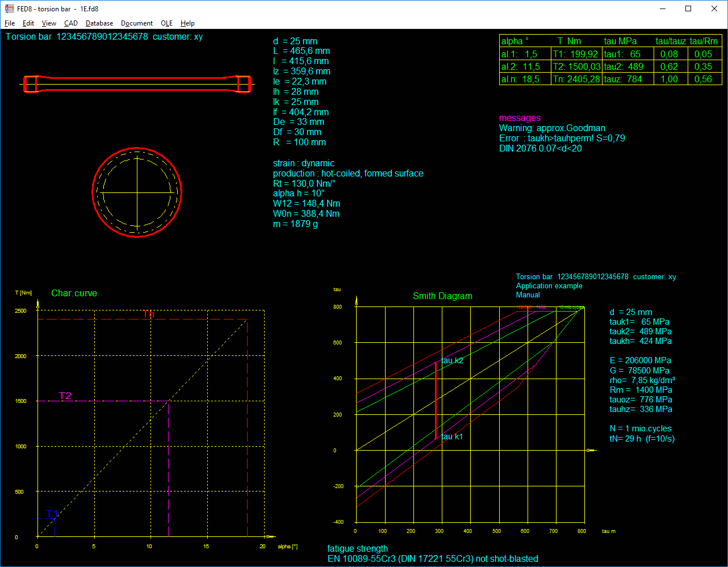This screenshot has width=728, height=567.
Task: Click the Tn: 2405,28 table cell
Action: pos(576,79)
